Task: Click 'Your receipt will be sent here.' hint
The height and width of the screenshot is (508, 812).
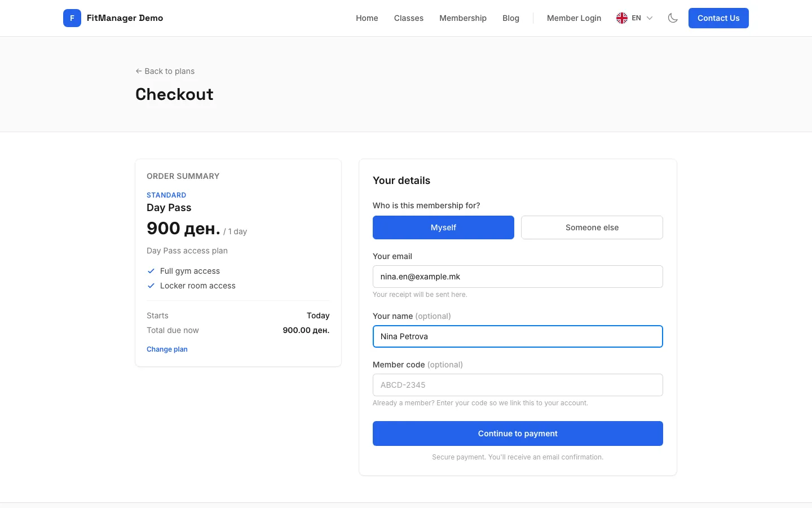Action: click(x=420, y=295)
